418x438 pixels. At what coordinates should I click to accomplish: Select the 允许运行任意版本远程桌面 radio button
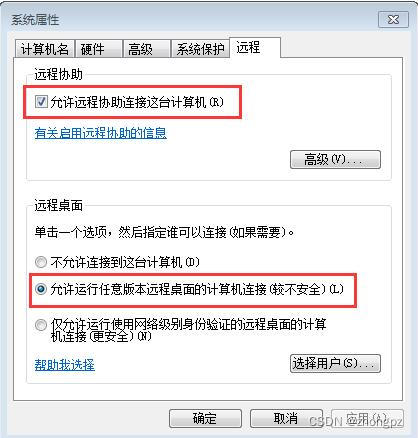point(41,289)
